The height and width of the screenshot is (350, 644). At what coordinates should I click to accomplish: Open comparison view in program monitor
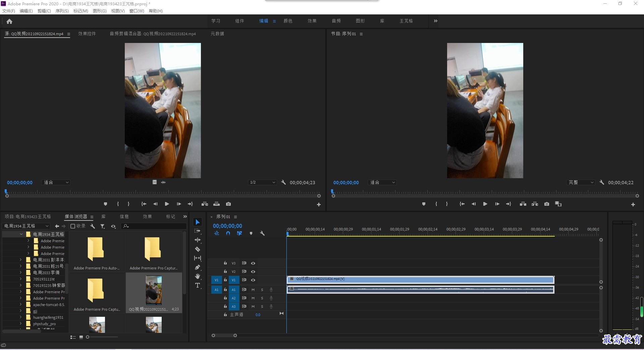[x=558, y=204]
